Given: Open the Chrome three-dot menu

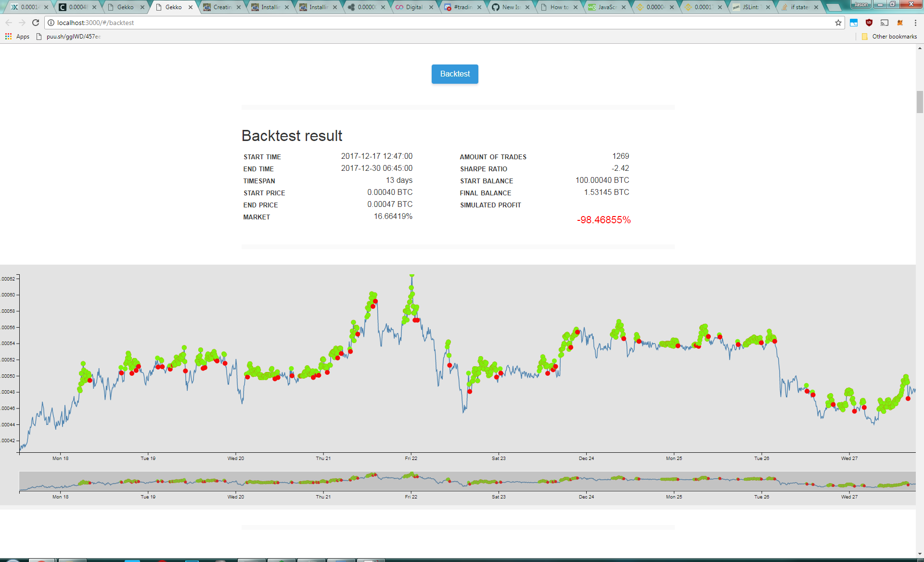Looking at the screenshot, I should (915, 22).
